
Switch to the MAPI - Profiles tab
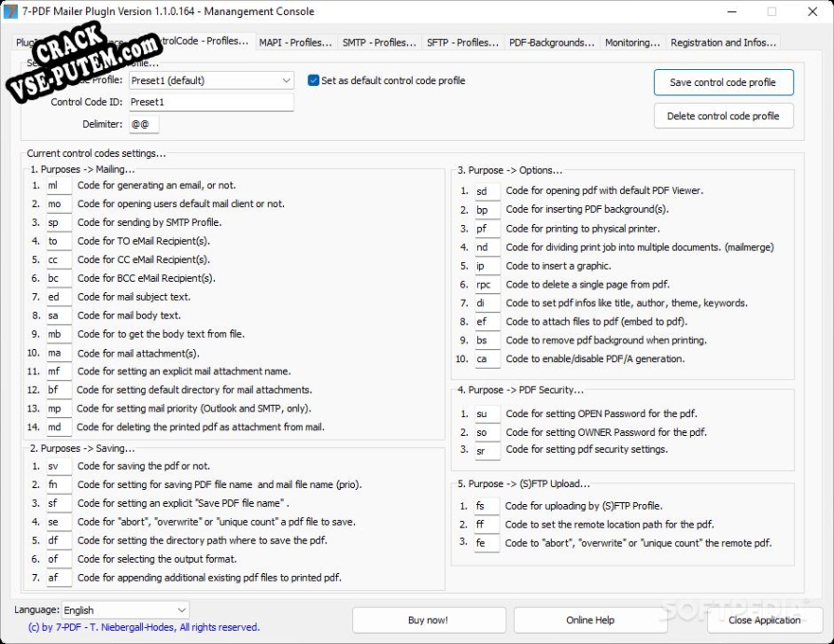pos(295,43)
